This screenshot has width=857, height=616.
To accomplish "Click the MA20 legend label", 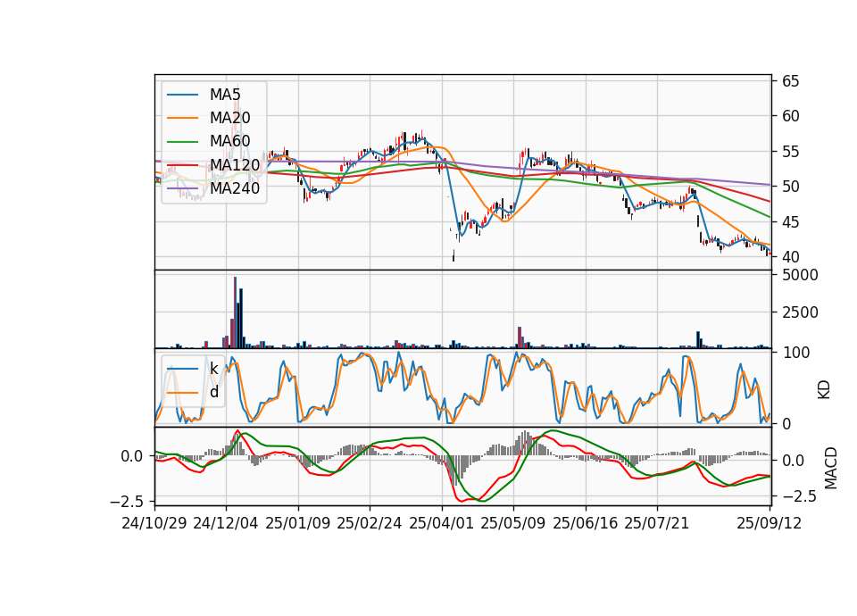I will point(230,118).
